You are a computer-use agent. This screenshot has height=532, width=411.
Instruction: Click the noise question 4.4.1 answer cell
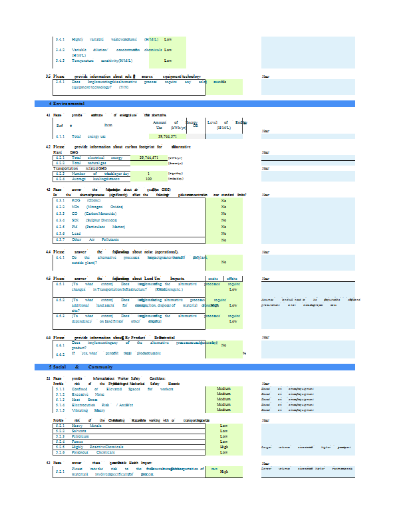224,262
